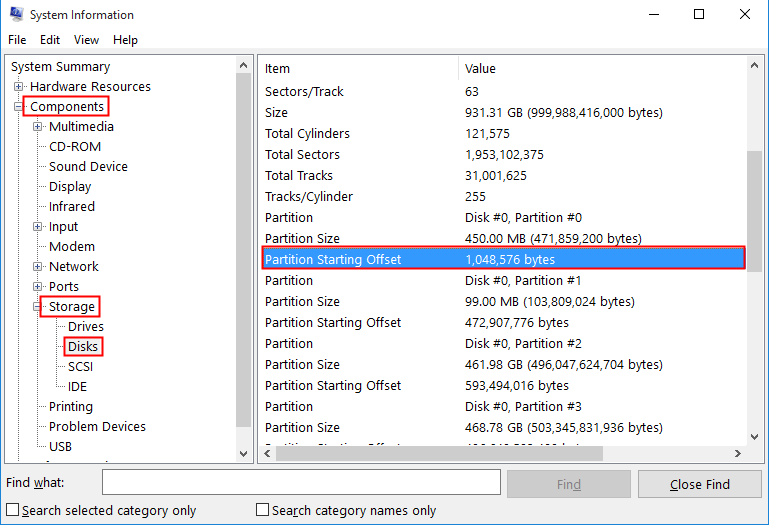769x525 pixels.
Task: Collapse the Storage tree node
Action: click(37, 307)
